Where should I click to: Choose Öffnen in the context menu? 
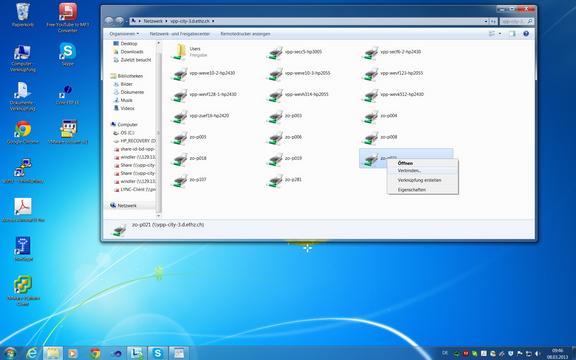pos(422,163)
